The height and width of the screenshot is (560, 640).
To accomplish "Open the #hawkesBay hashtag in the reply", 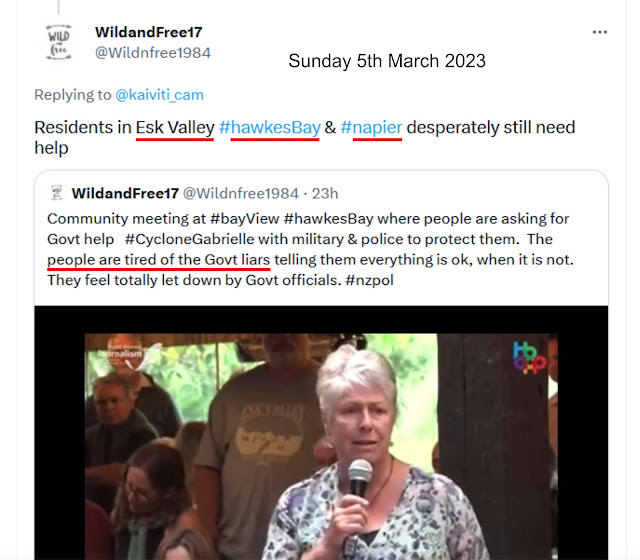I will pos(270,127).
